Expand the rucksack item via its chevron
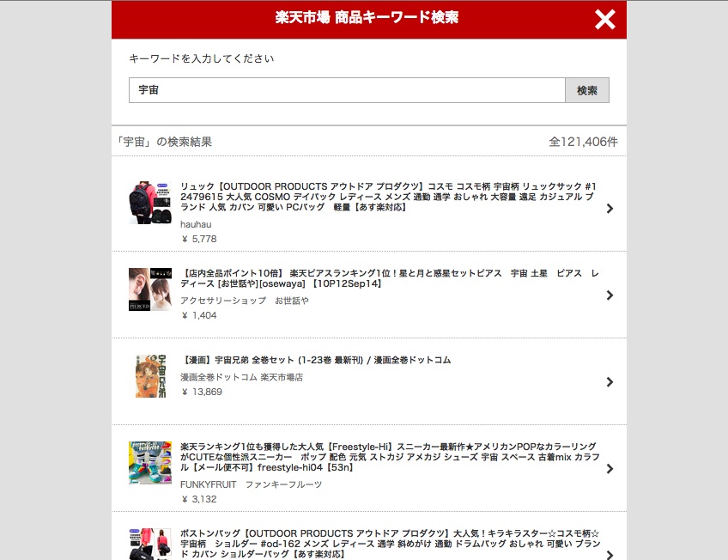Viewport: 728px width, 560px height. 610,209
